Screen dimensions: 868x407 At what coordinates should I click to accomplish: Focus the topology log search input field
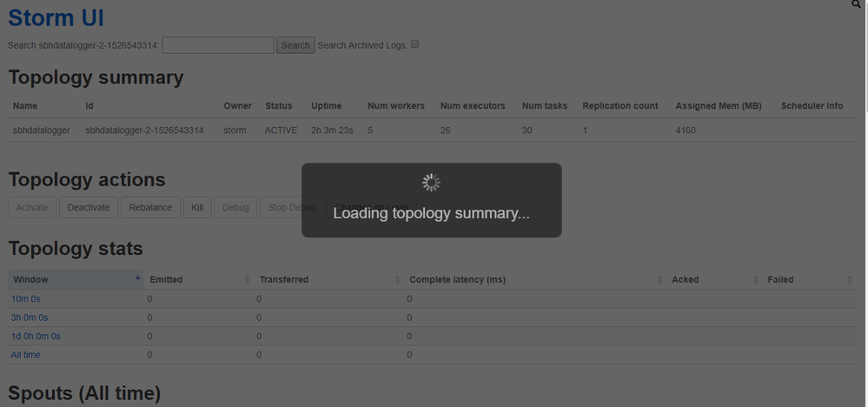218,45
